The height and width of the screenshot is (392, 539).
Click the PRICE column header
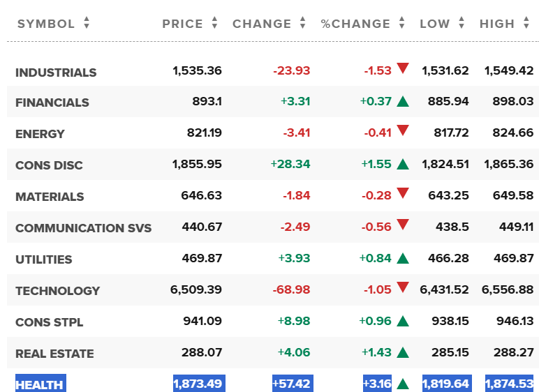point(182,24)
